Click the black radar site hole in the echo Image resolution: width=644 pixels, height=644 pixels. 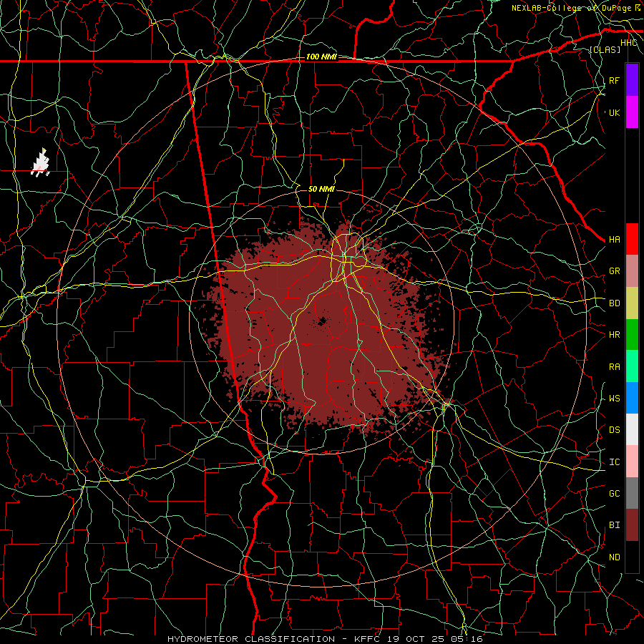pos(322,321)
